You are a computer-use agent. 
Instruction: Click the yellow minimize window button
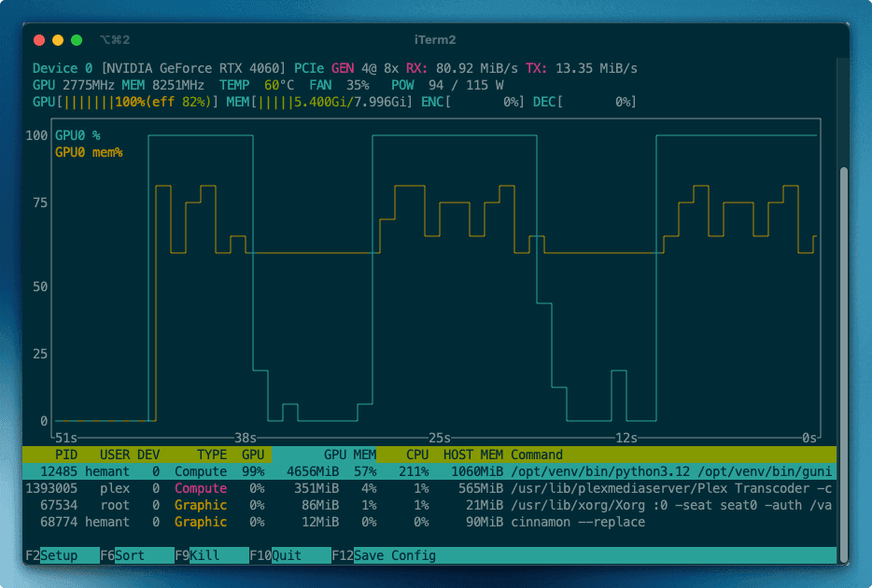coord(58,40)
